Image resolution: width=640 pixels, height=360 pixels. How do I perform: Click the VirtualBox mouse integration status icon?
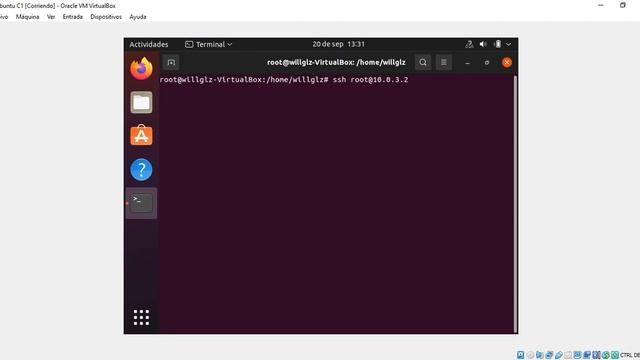coord(606,355)
